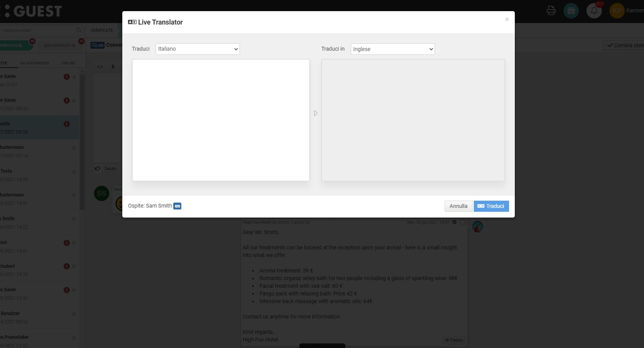Switch to the ONLINE tab

69,63
